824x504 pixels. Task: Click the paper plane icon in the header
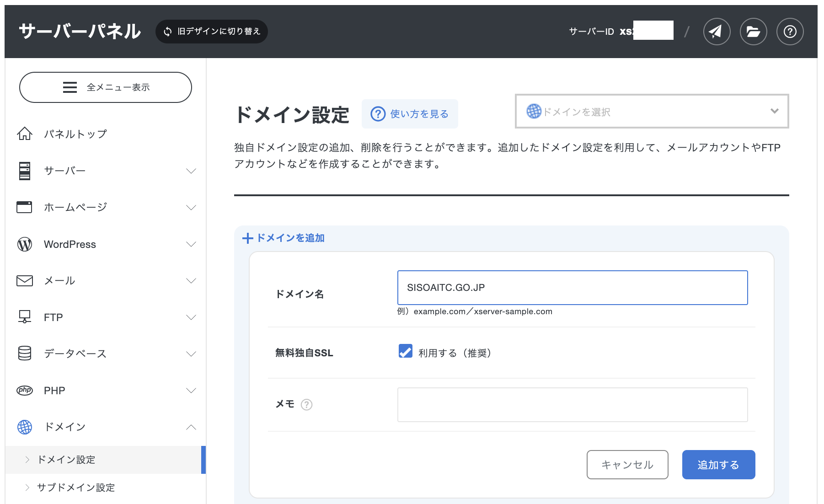(x=717, y=32)
